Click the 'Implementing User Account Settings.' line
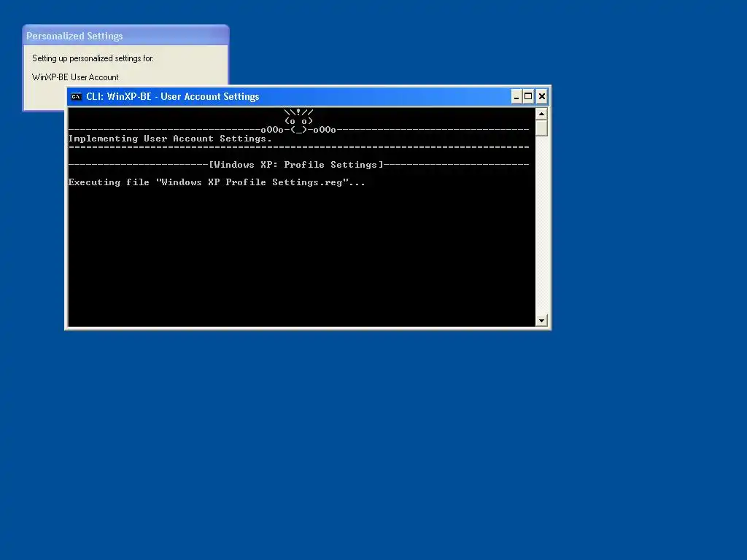The image size is (747, 560). [x=170, y=139]
